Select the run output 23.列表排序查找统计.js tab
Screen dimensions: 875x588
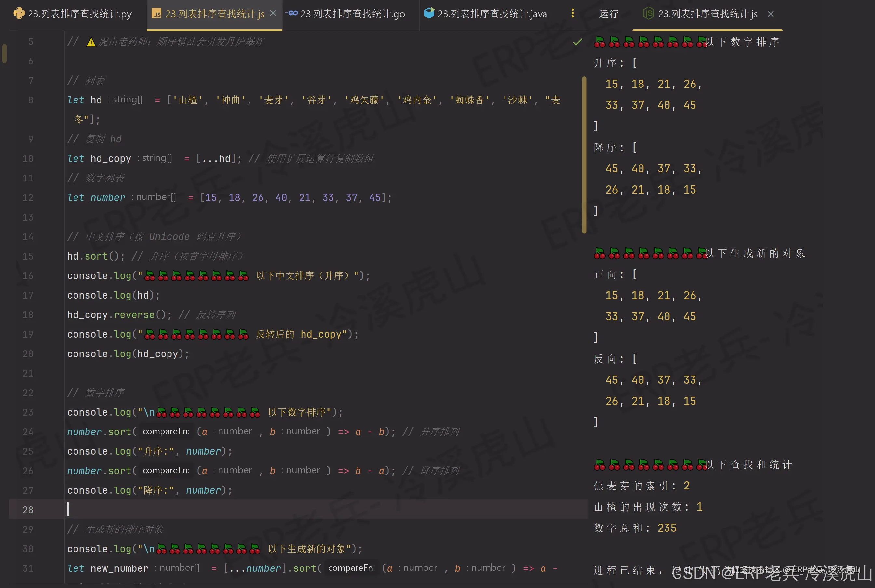tap(708, 14)
